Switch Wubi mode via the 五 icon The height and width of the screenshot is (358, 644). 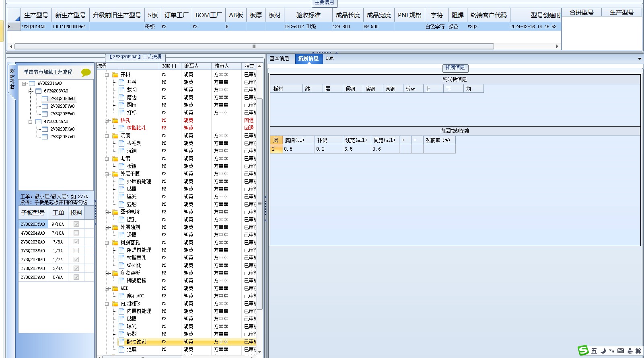coord(594,351)
